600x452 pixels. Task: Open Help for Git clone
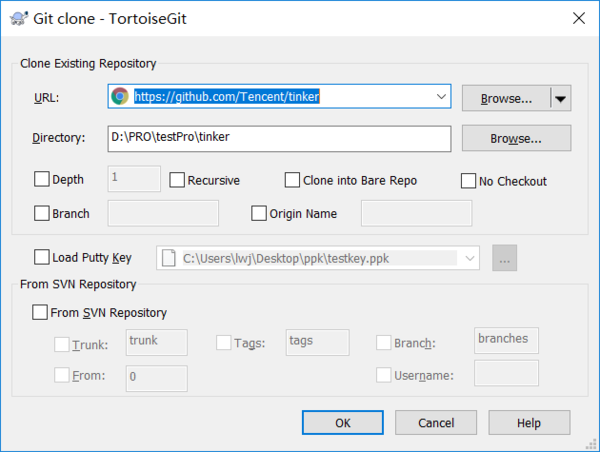click(x=529, y=423)
